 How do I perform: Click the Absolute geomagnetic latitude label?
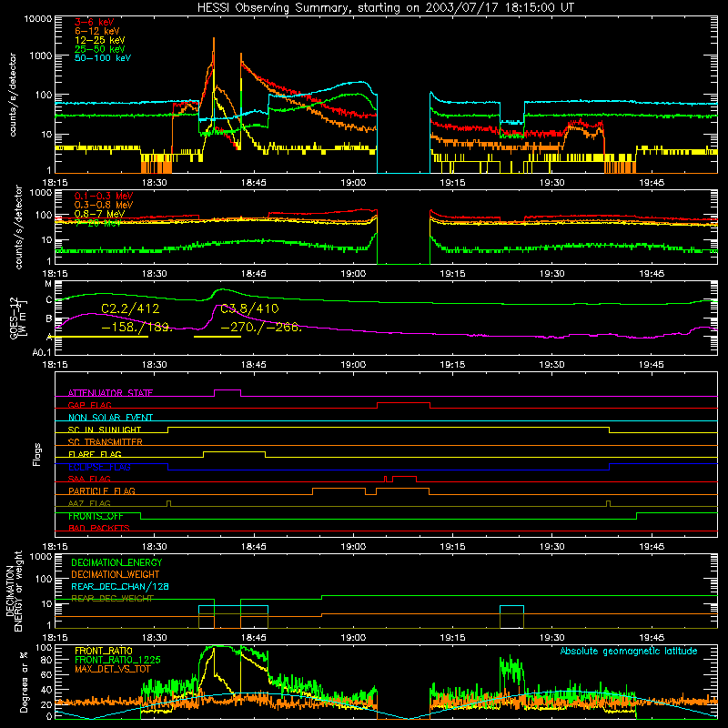point(629,652)
